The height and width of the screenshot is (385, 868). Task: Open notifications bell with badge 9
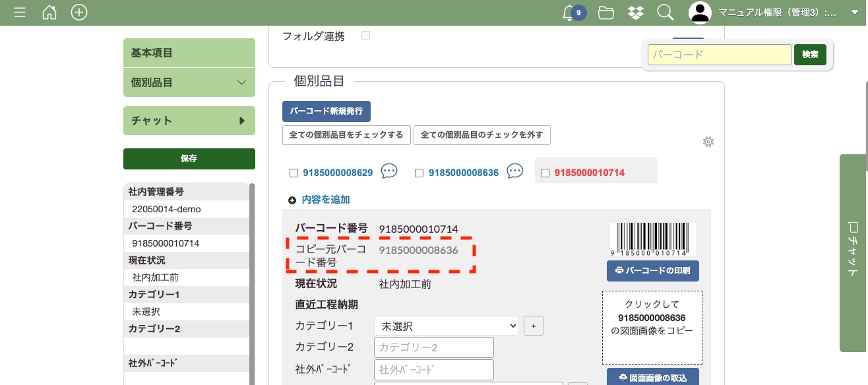tap(570, 13)
